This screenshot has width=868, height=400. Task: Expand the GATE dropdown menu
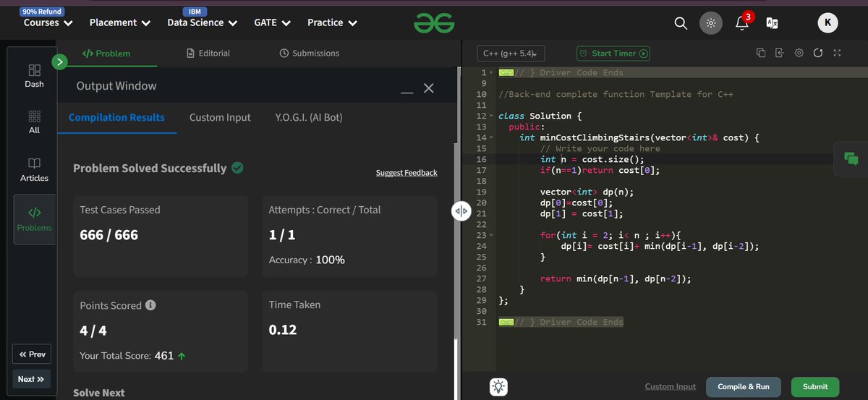point(273,22)
